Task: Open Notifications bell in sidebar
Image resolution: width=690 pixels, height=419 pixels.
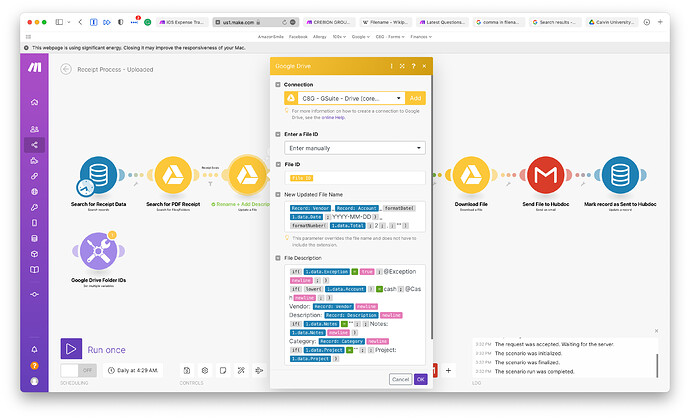Action: (x=34, y=349)
